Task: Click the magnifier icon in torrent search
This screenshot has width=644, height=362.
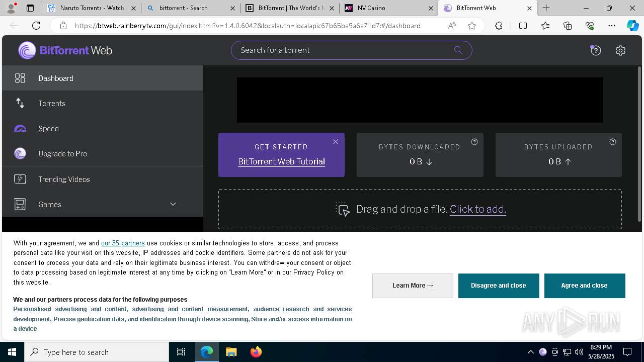Action: [458, 50]
